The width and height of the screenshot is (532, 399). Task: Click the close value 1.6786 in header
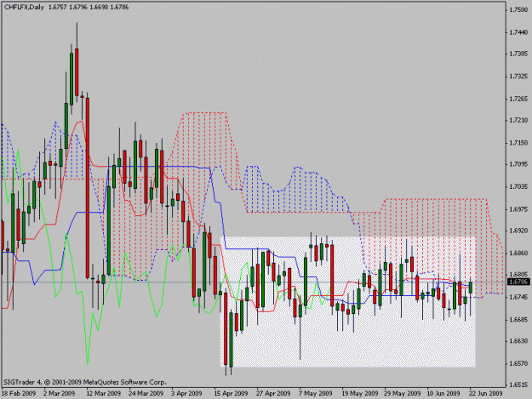point(119,7)
